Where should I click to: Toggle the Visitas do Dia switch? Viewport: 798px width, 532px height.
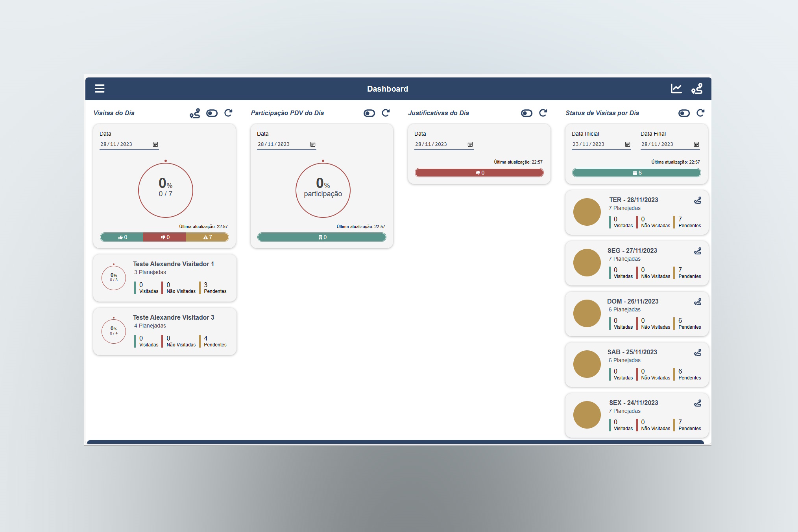coord(212,113)
